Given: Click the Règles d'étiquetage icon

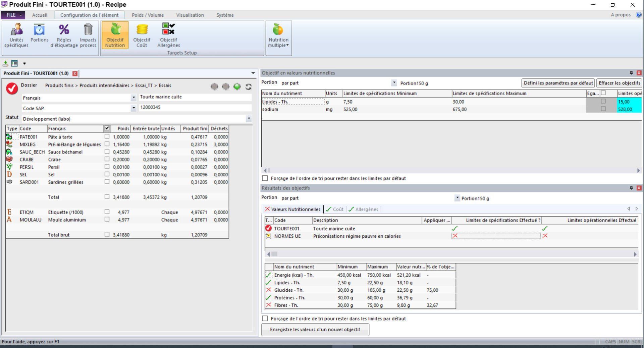Looking at the screenshot, I should [64, 35].
